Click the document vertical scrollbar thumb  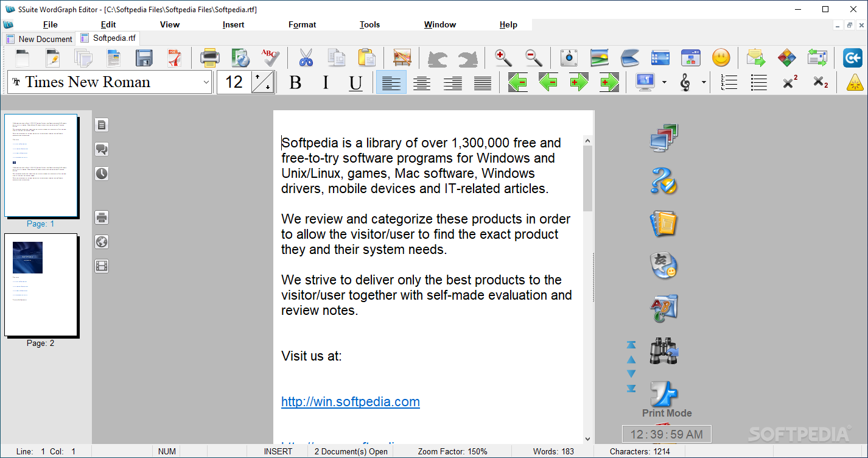tap(587, 178)
